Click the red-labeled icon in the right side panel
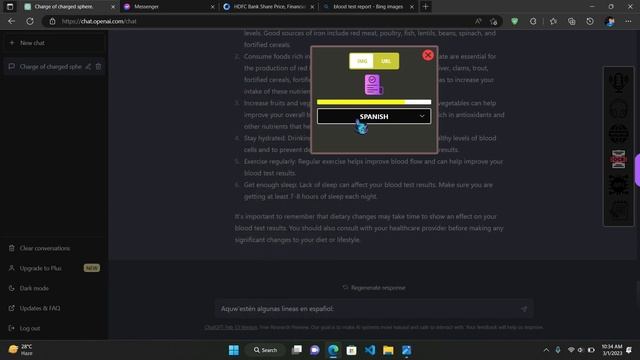640x360 pixels. coord(618,159)
